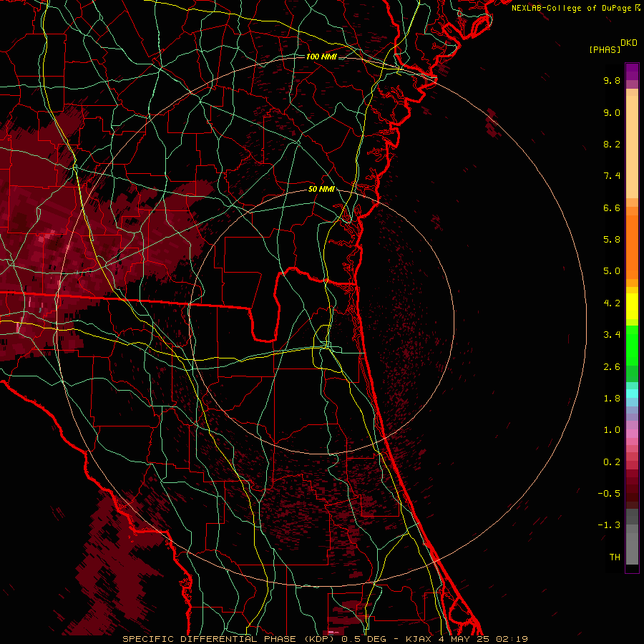Click the bright green segment of color bar
The image size is (644, 644).
pyautogui.click(x=632, y=345)
